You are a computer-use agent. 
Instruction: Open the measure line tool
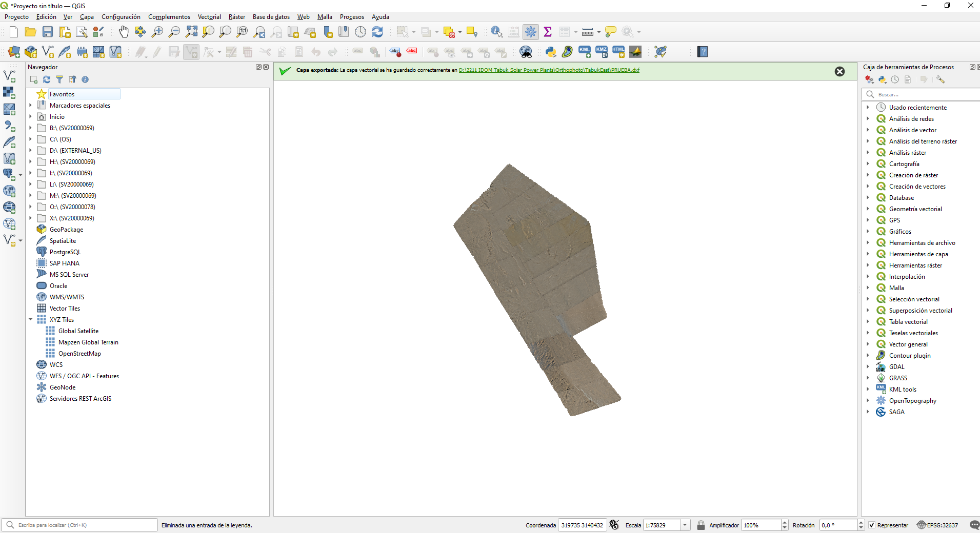(x=588, y=32)
